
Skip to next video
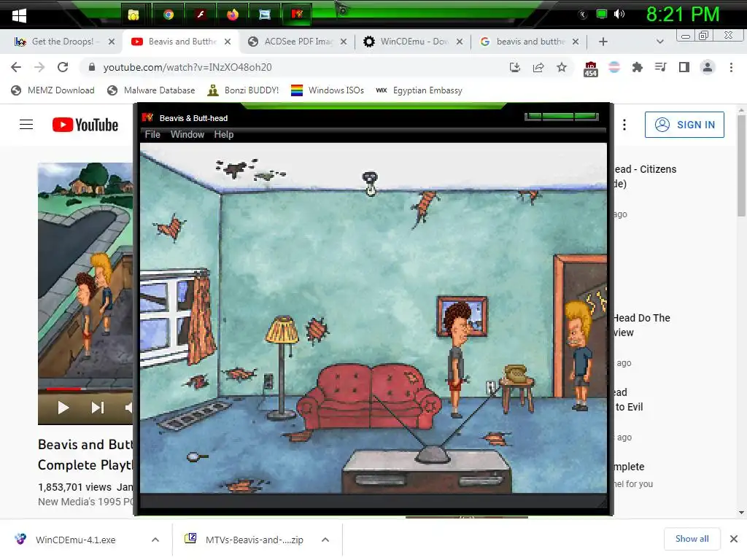coord(97,408)
